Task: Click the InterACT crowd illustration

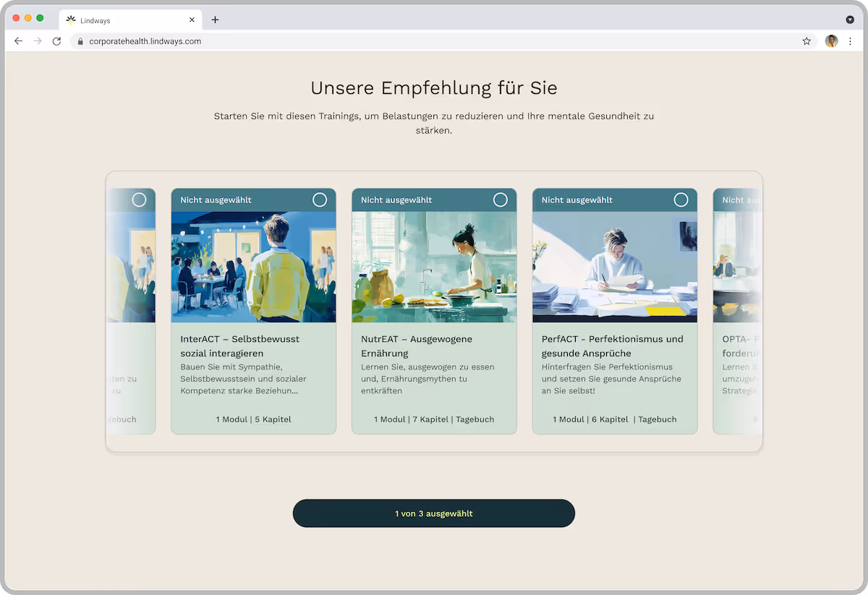Action: (x=253, y=267)
